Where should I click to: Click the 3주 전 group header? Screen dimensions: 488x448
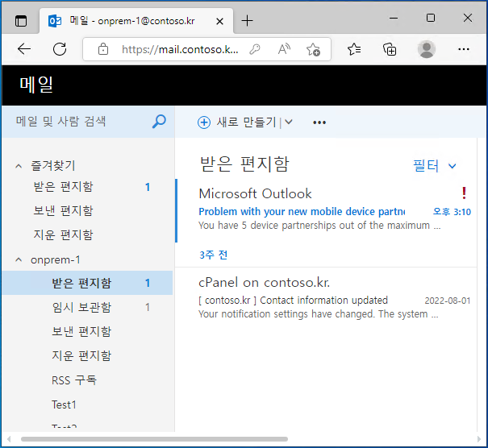click(x=213, y=255)
